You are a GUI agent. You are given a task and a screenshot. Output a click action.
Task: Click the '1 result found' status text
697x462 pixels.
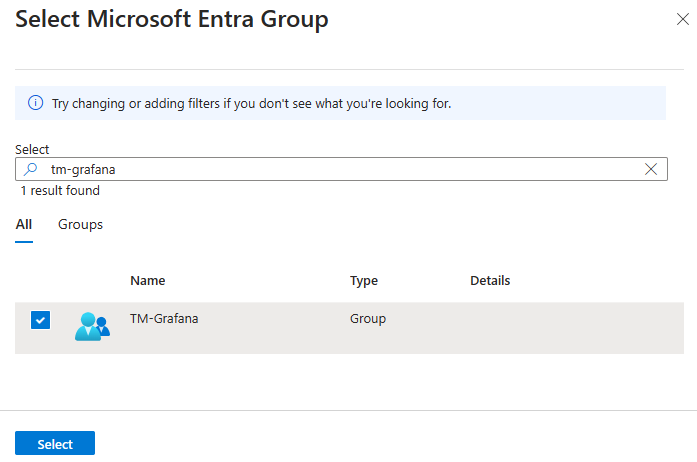tap(60, 190)
